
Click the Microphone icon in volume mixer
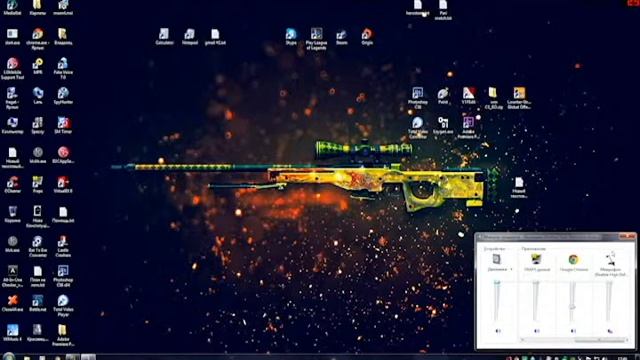click(x=610, y=259)
